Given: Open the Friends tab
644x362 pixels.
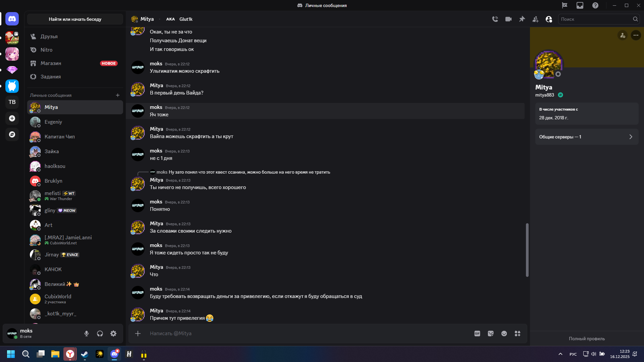Looking at the screenshot, I should 49,36.
